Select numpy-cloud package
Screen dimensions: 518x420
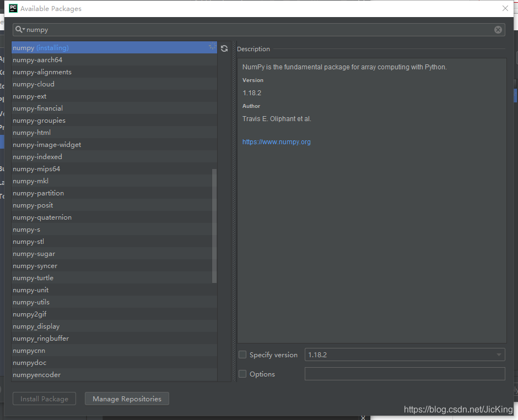114,84
